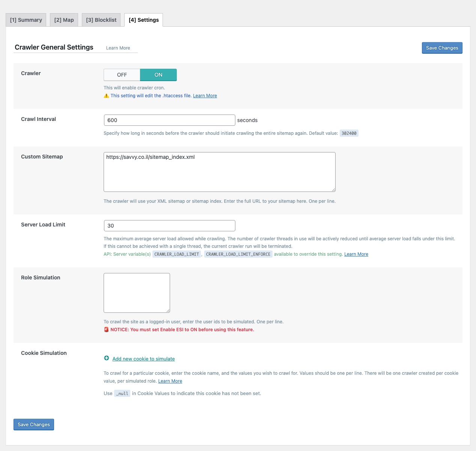Turn the Crawler toggle OFF
The height and width of the screenshot is (451, 476).
click(x=122, y=75)
